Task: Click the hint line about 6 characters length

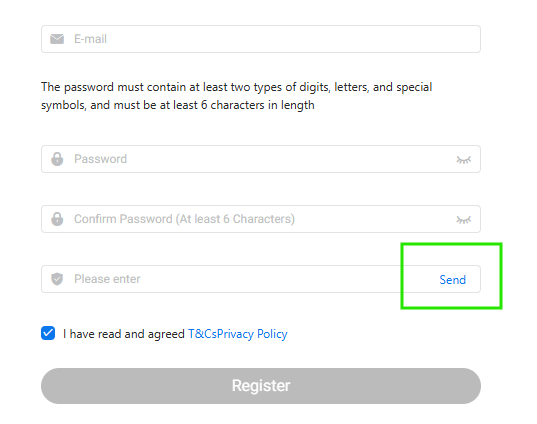Action: coord(178,105)
